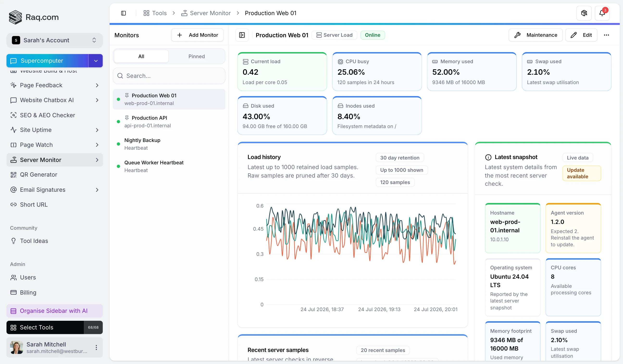Click the Add Monitor button

(x=197, y=35)
